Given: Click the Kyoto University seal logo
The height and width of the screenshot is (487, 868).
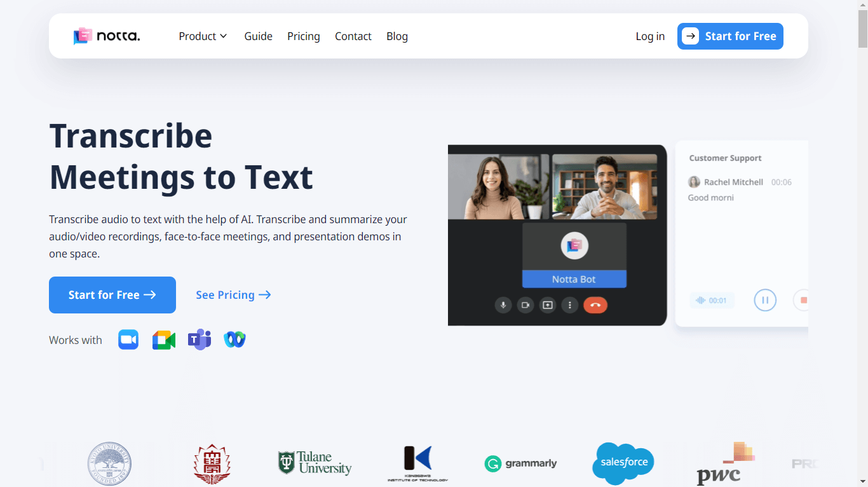Looking at the screenshot, I should (x=109, y=463).
